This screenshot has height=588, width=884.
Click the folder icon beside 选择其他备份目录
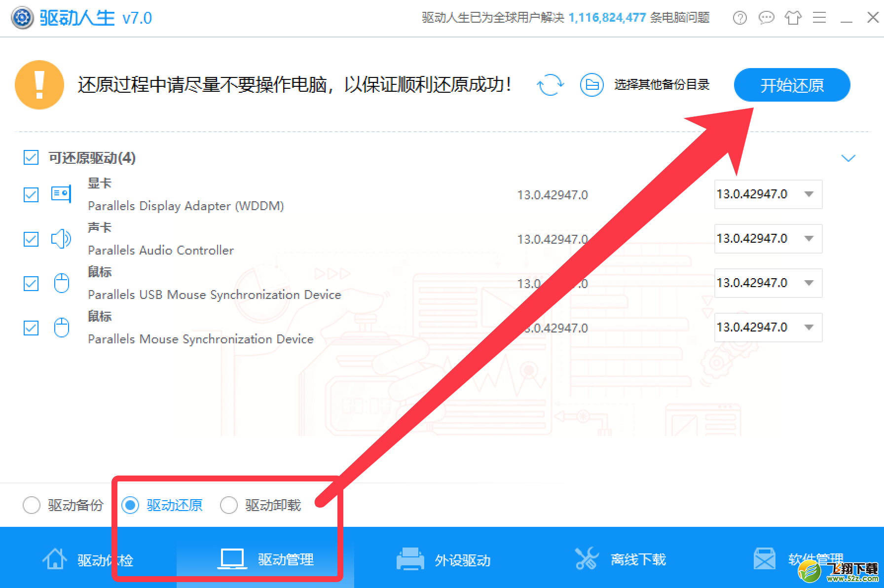point(591,85)
